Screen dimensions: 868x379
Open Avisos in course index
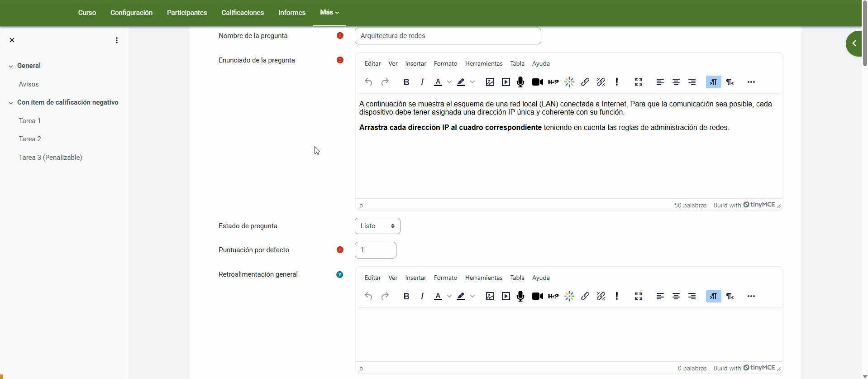tap(29, 84)
